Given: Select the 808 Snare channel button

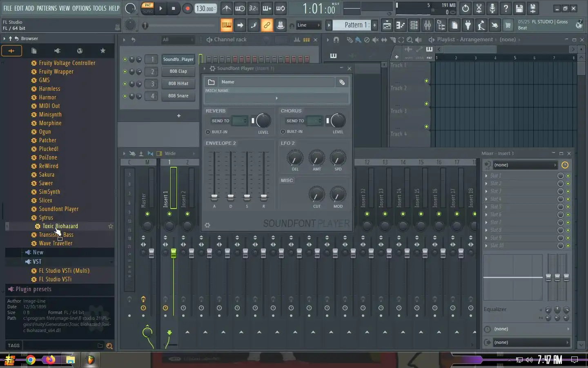Looking at the screenshot, I should (x=178, y=96).
